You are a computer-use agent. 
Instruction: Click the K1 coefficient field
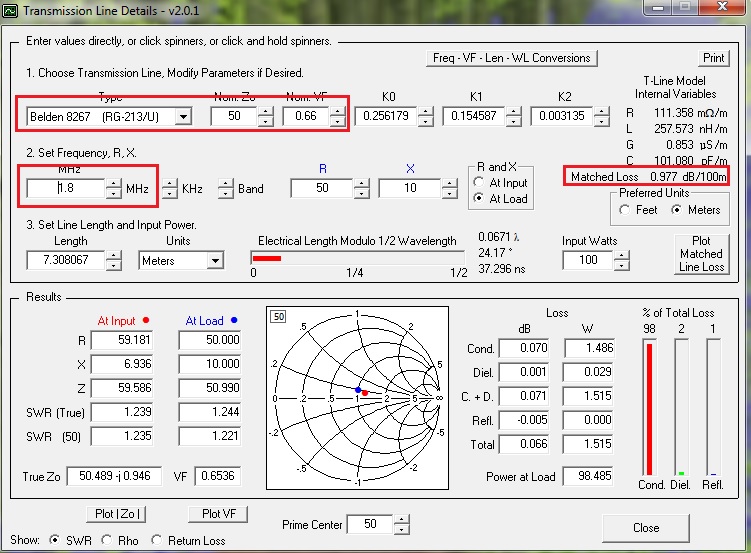coord(474,116)
